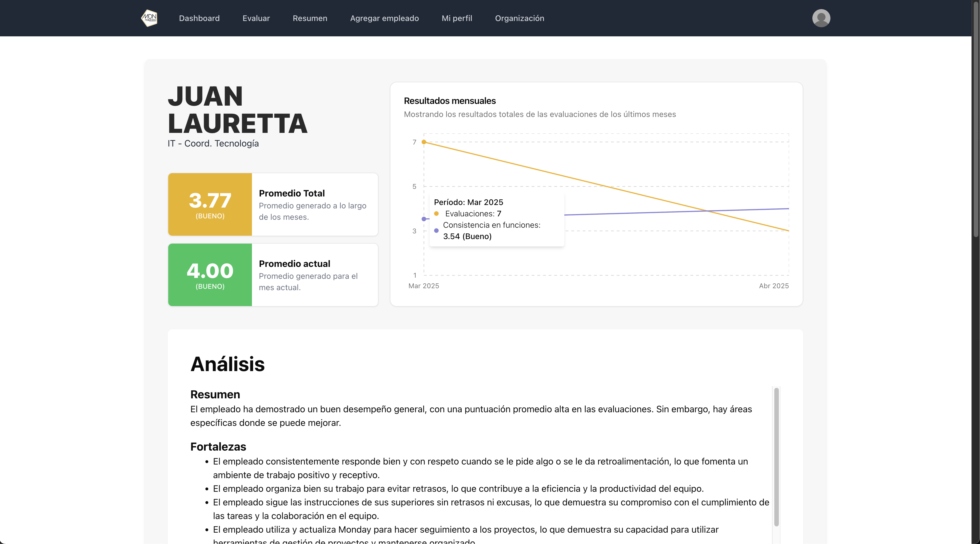Go to the Evaluar page
The image size is (980, 544).
[256, 18]
